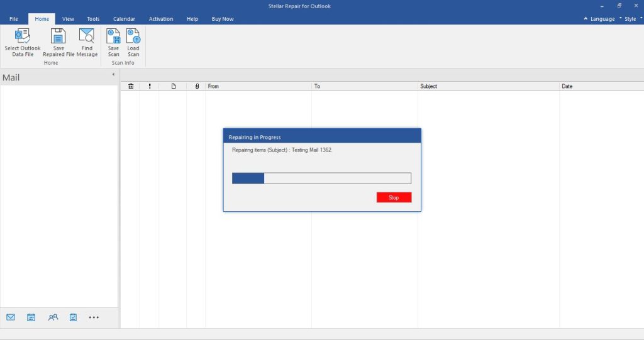The width and height of the screenshot is (644, 340).
Task: Open the Style dropdown
Action: tap(630, 19)
